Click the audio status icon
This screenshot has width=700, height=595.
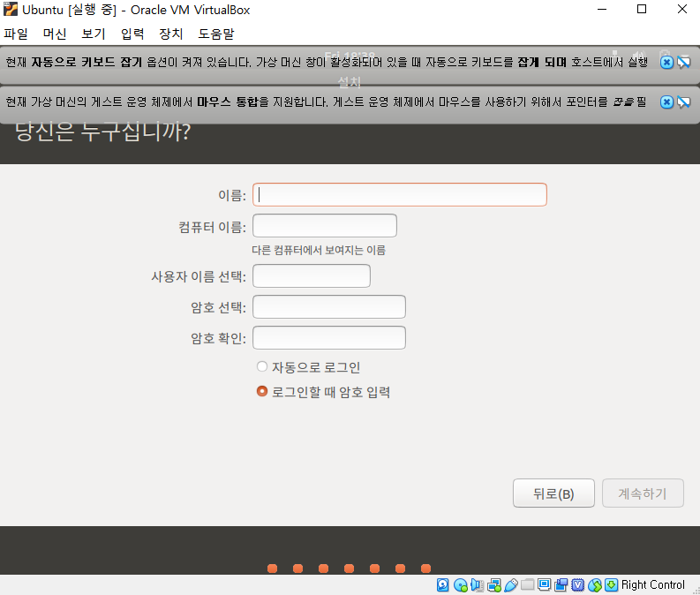[x=478, y=584]
